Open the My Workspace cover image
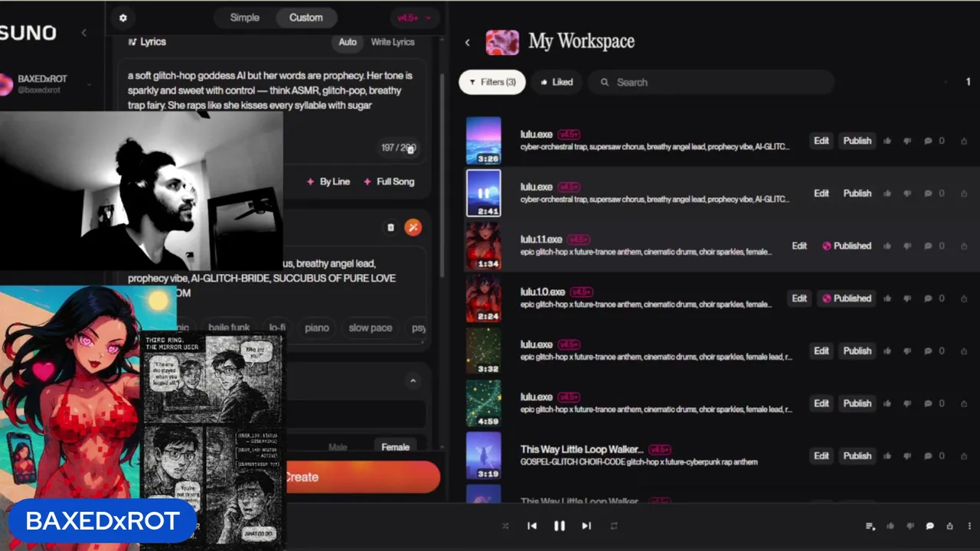The width and height of the screenshot is (980, 551). pos(502,42)
